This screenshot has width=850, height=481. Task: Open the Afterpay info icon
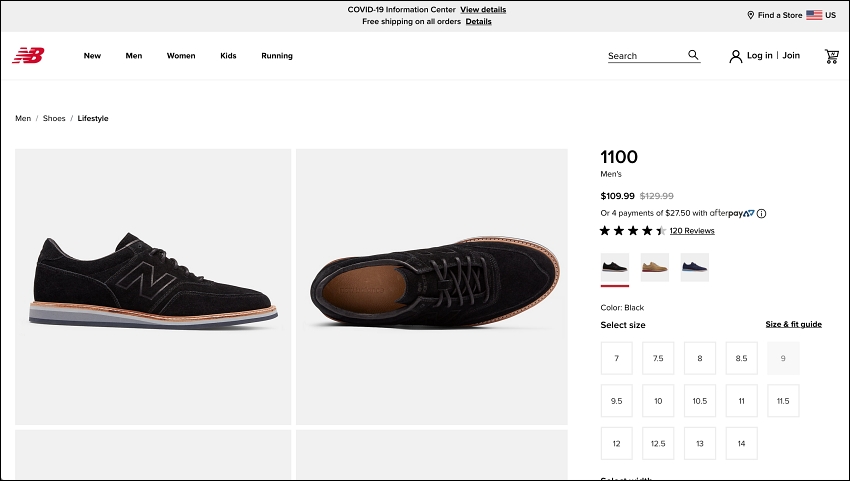(x=762, y=214)
